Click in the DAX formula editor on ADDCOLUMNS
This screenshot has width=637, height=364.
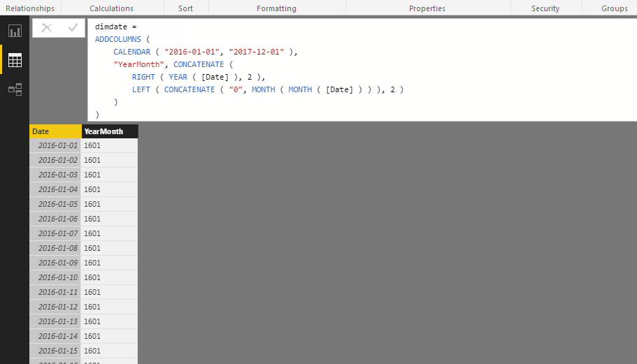pyautogui.click(x=117, y=39)
